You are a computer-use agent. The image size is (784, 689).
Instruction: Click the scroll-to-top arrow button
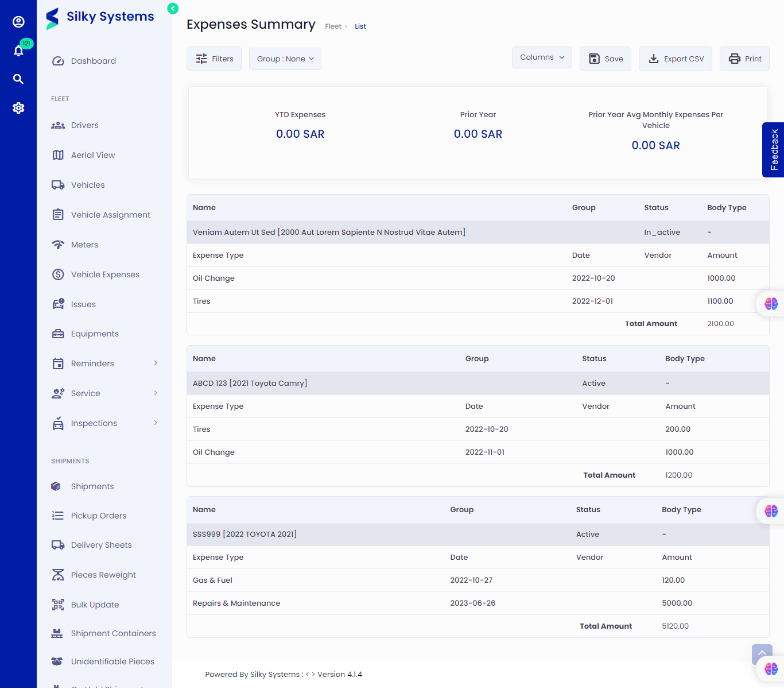pyautogui.click(x=762, y=653)
